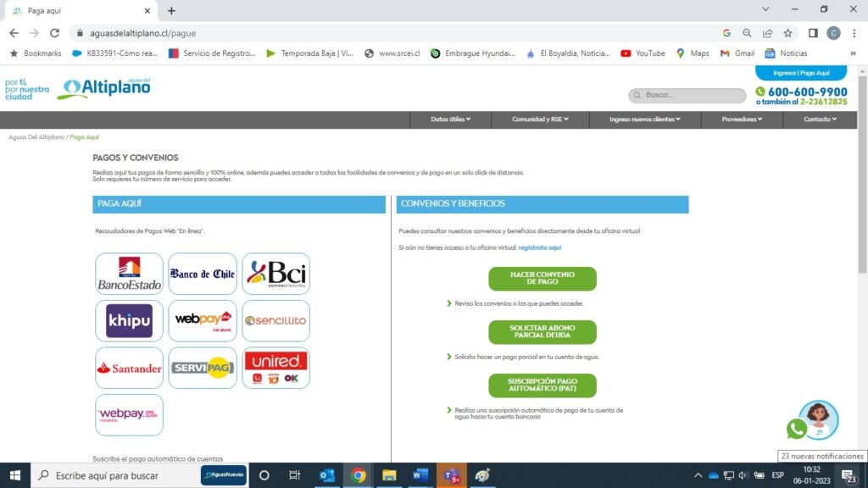Open Outlook from the taskbar
The width and height of the screenshot is (868, 488).
click(x=327, y=475)
